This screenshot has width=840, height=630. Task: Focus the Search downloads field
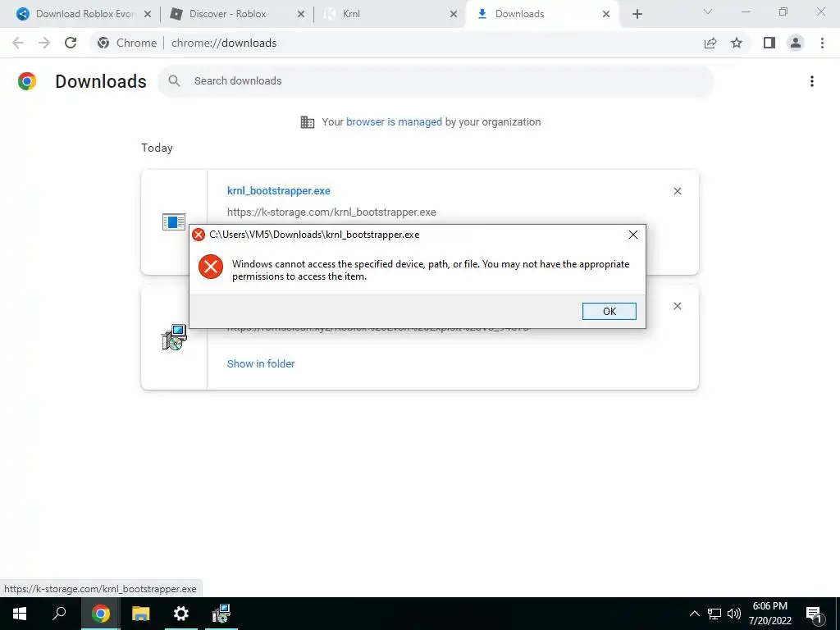436,81
